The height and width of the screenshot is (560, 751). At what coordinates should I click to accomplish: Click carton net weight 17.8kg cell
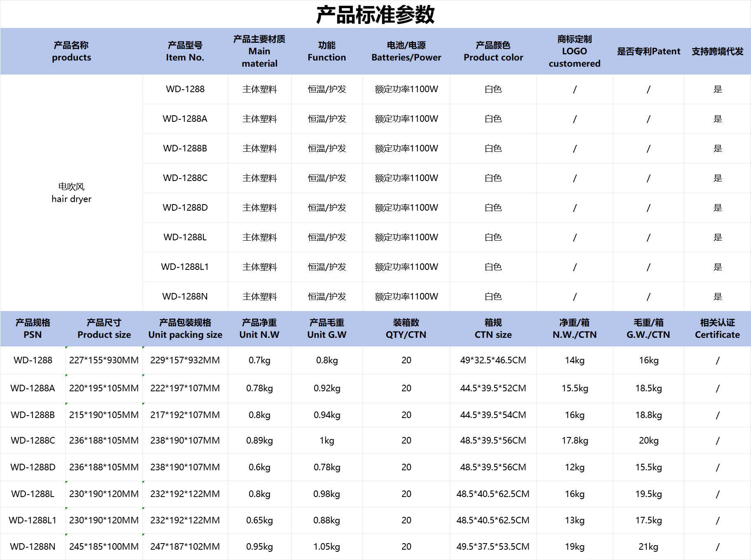click(575, 441)
